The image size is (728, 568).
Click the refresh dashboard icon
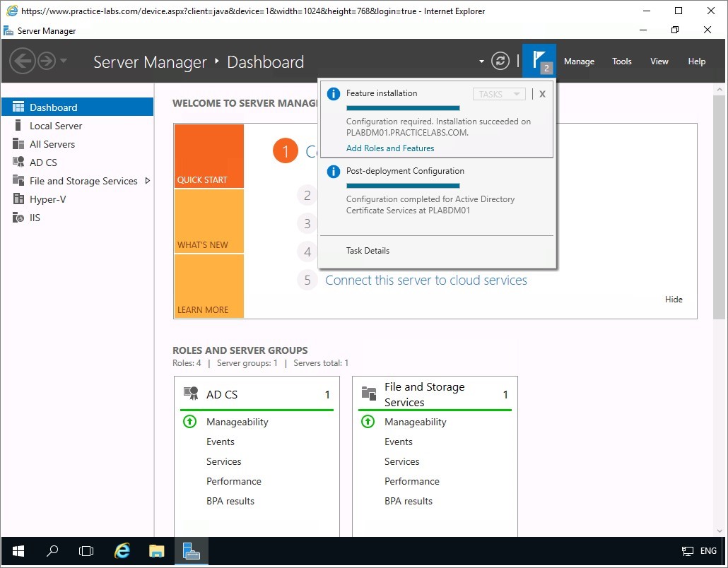[500, 61]
